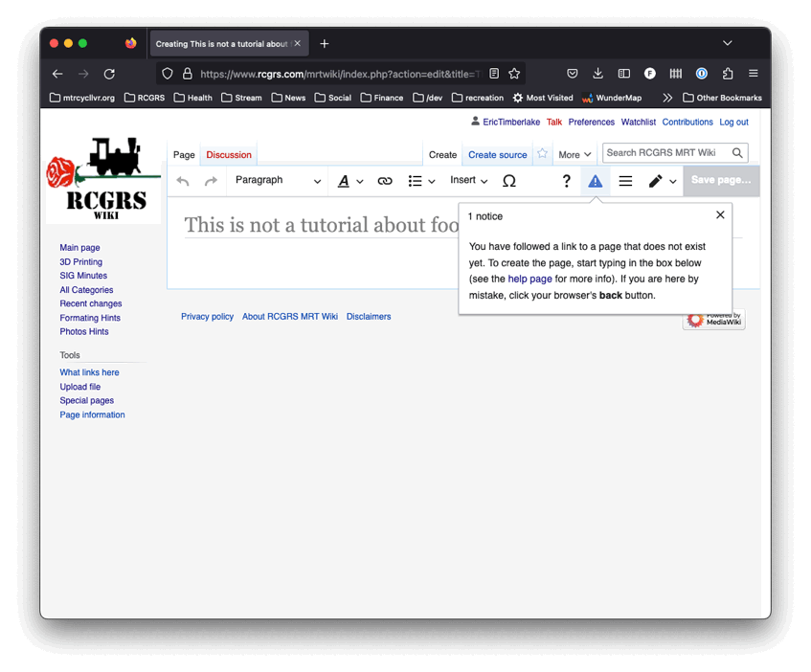Viewport: 811px width, 672px height.
Task: Open the editor help question mark
Action: click(x=566, y=181)
